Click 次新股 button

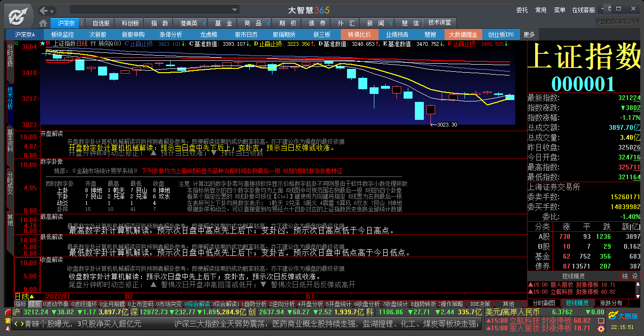coord(98,34)
